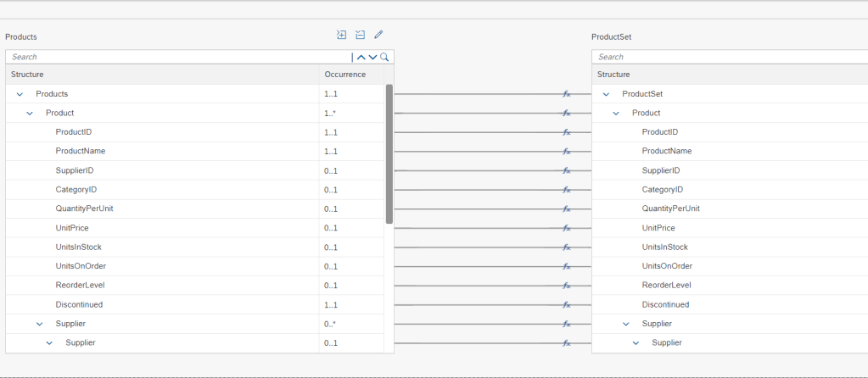This screenshot has height=378, width=868.
Task: Click the vertical scrollbar of Products structure
Action: click(x=389, y=153)
